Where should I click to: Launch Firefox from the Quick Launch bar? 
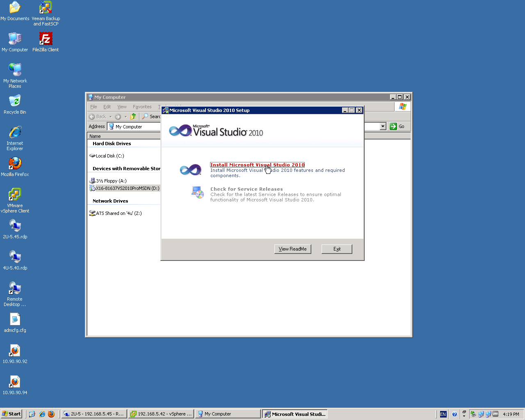coord(51,414)
